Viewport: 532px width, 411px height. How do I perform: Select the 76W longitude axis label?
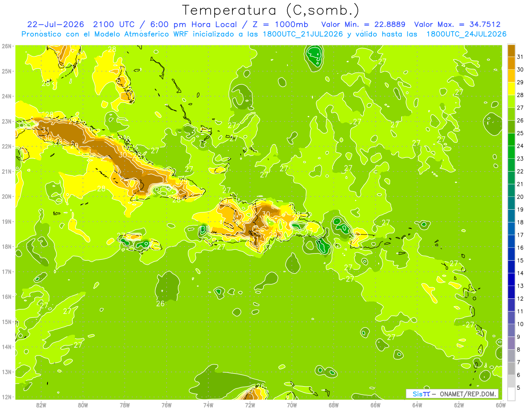(166, 404)
